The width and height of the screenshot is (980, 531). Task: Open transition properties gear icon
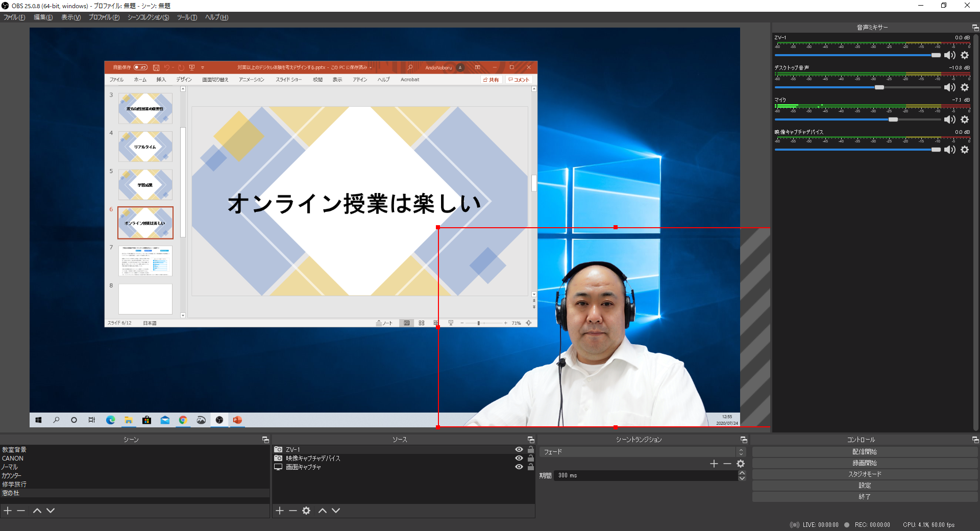pyautogui.click(x=741, y=464)
